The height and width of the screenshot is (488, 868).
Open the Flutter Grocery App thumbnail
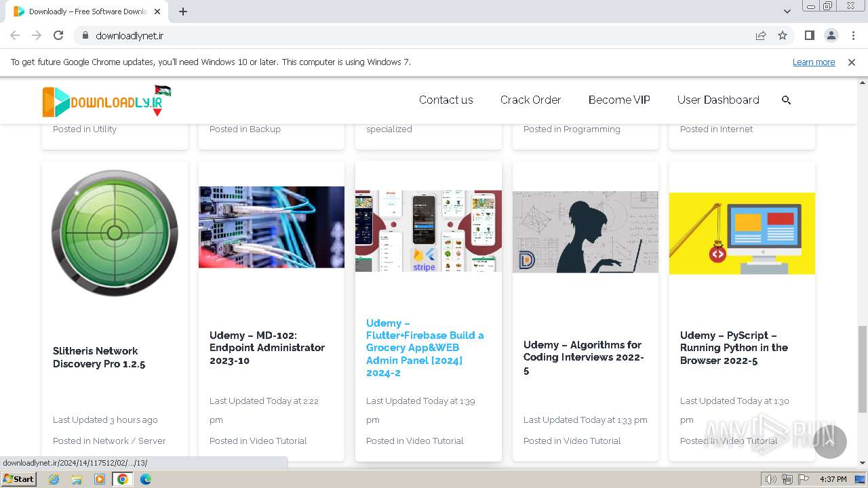point(429,231)
